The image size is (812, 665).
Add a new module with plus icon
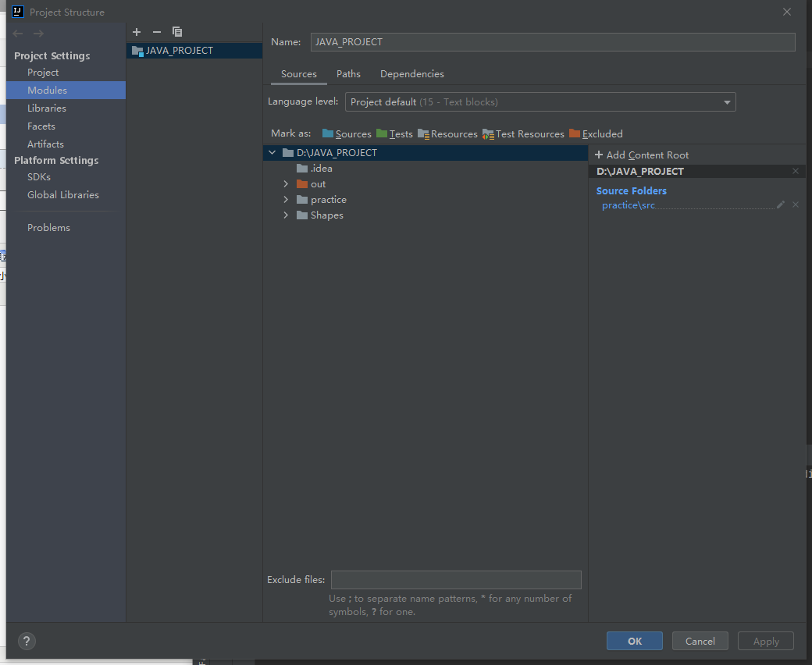[x=137, y=32]
